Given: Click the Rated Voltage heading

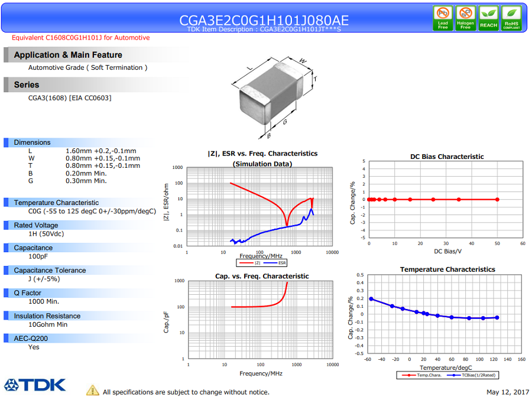Looking at the screenshot, I should (x=36, y=225).
